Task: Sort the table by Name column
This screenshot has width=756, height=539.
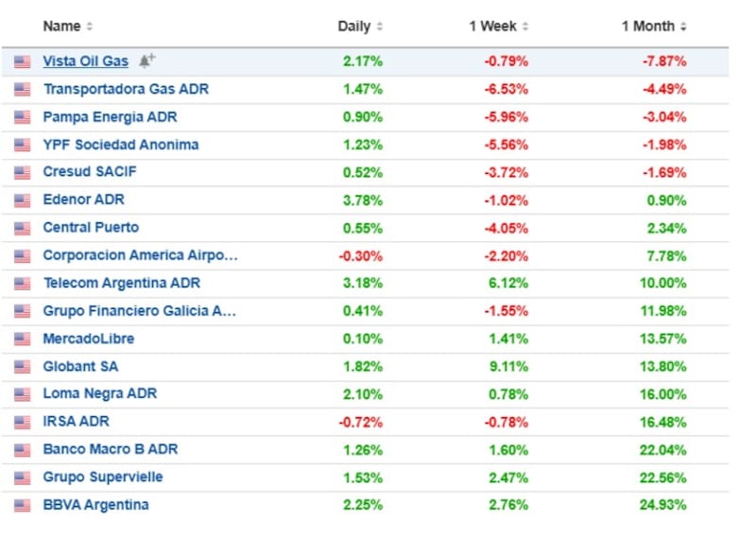Action: click(x=68, y=26)
